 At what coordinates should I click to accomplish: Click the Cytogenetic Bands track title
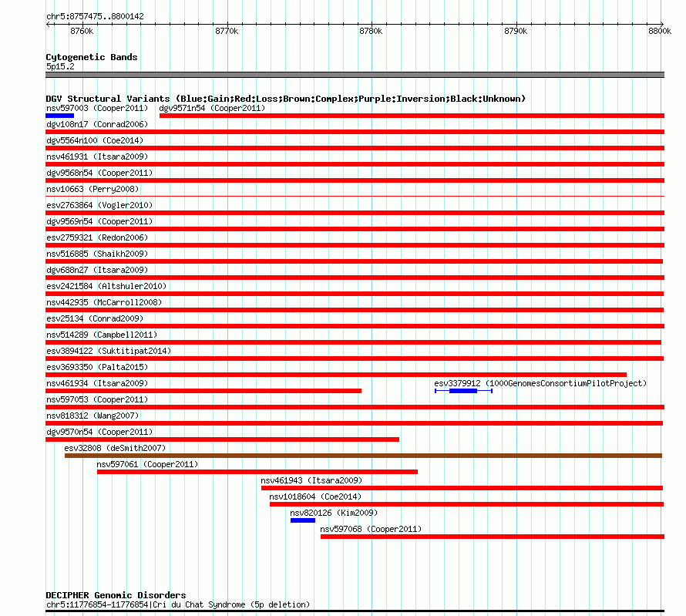pos(92,57)
